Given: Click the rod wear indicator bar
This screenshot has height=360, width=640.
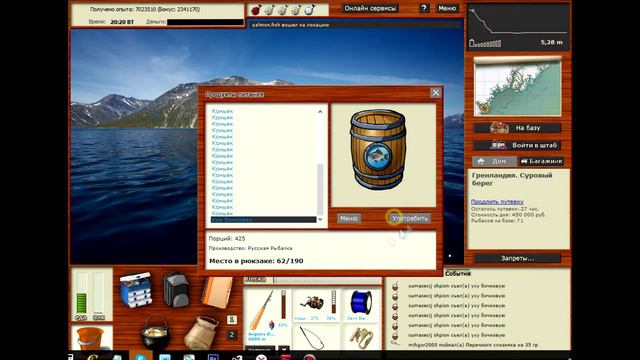Looking at the screenshot, I should click(x=283, y=305).
